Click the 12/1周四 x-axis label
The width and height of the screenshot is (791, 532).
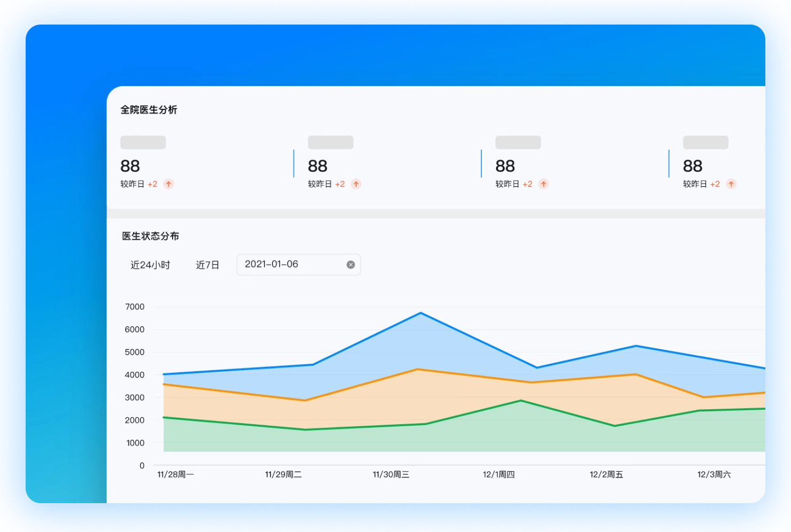click(499, 474)
